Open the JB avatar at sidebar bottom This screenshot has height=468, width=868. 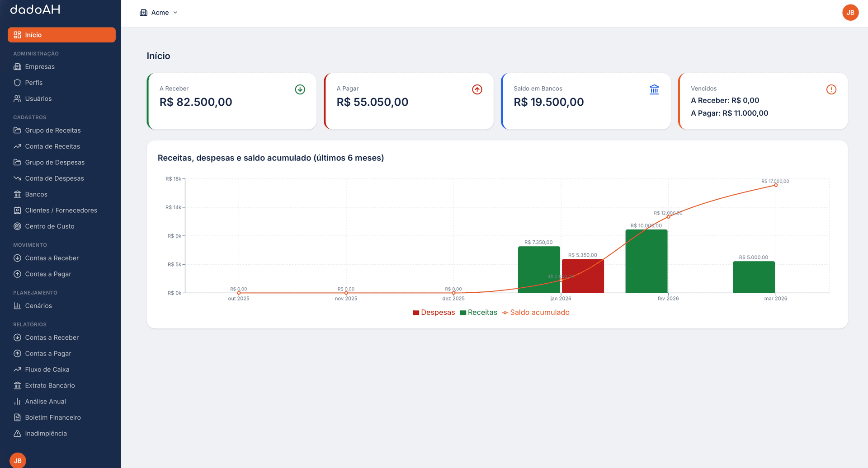(x=18, y=460)
